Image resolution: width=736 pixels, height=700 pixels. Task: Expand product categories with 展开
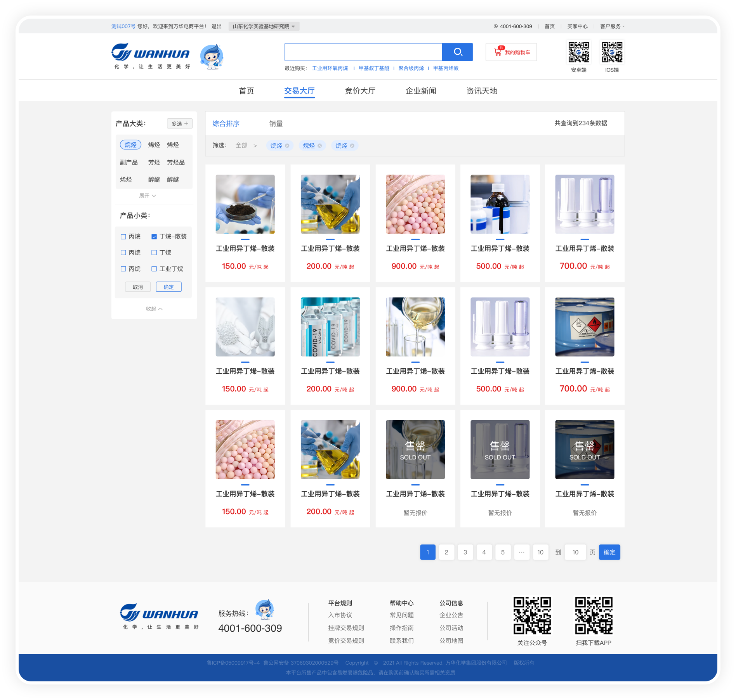148,196
